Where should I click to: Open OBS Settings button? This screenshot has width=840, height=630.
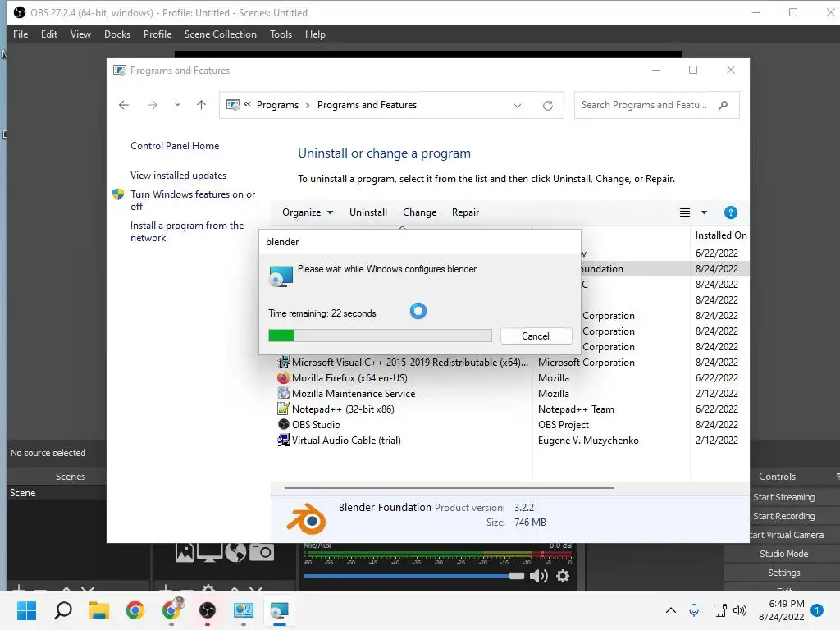click(x=783, y=573)
